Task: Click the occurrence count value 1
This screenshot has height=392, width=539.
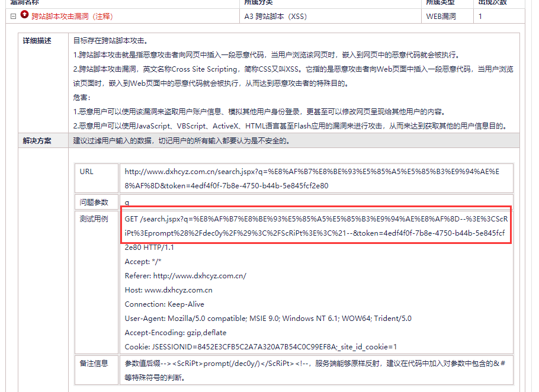Action: click(480, 16)
